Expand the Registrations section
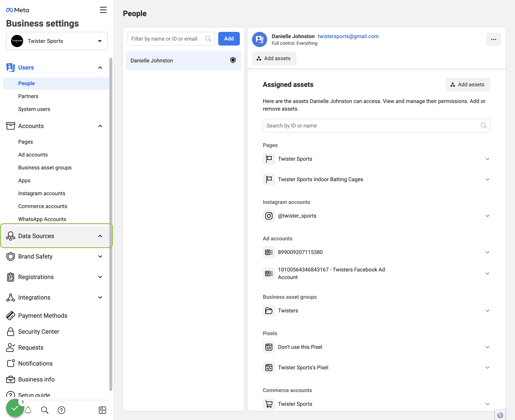The width and height of the screenshot is (515, 420). (100, 277)
